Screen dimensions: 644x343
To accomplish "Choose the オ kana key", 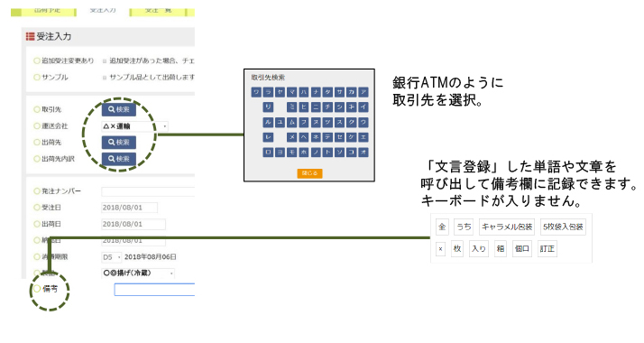I will (363, 152).
